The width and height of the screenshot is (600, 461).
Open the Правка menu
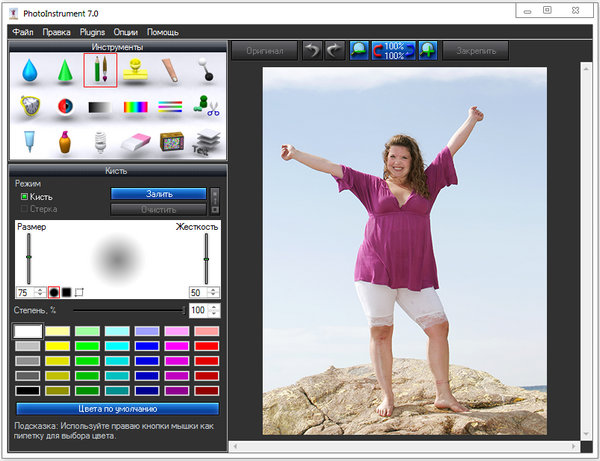point(56,32)
